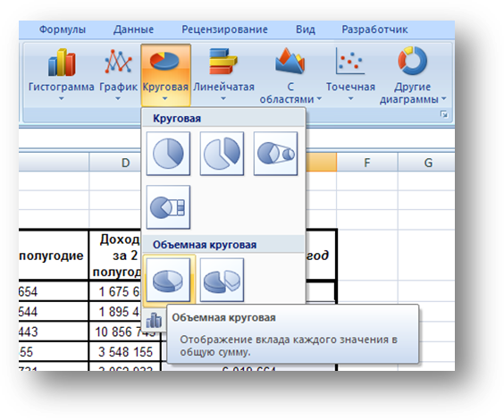Switch to the Разработчик ribbon tab
This screenshot has width=504, height=420.
(374, 29)
